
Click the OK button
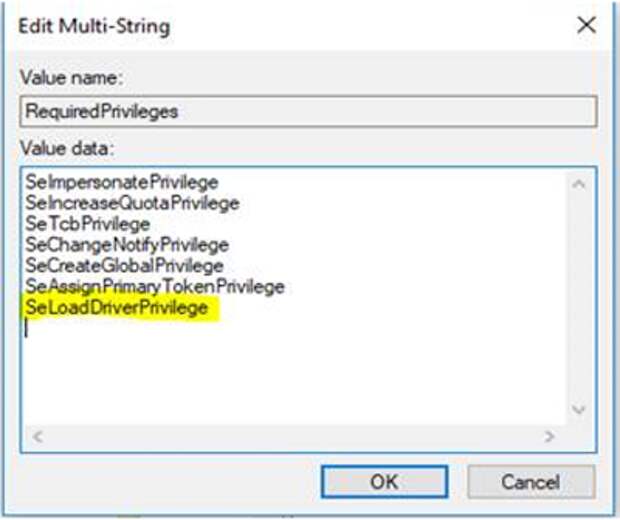384,482
